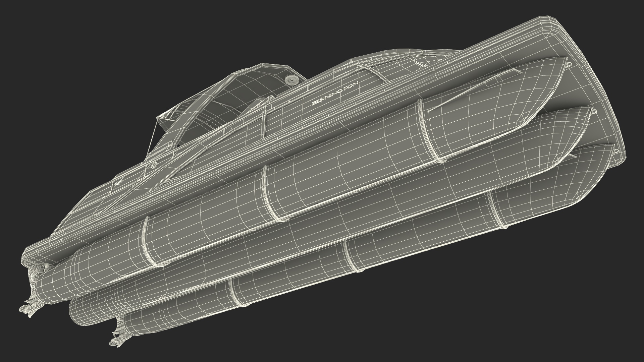This screenshot has width=644, height=362.
Task: Click the small round fitting on the stern side
Action: 154,165
